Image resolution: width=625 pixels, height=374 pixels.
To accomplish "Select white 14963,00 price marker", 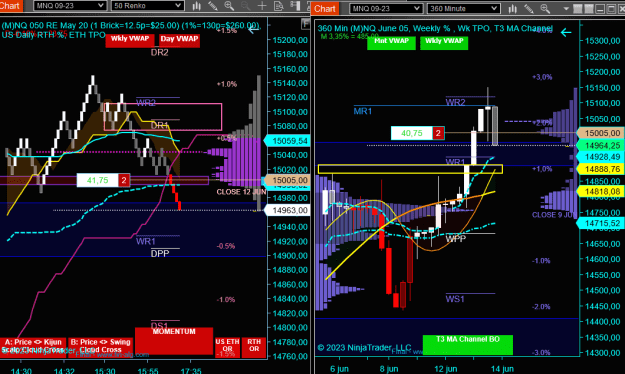I will point(287,210).
